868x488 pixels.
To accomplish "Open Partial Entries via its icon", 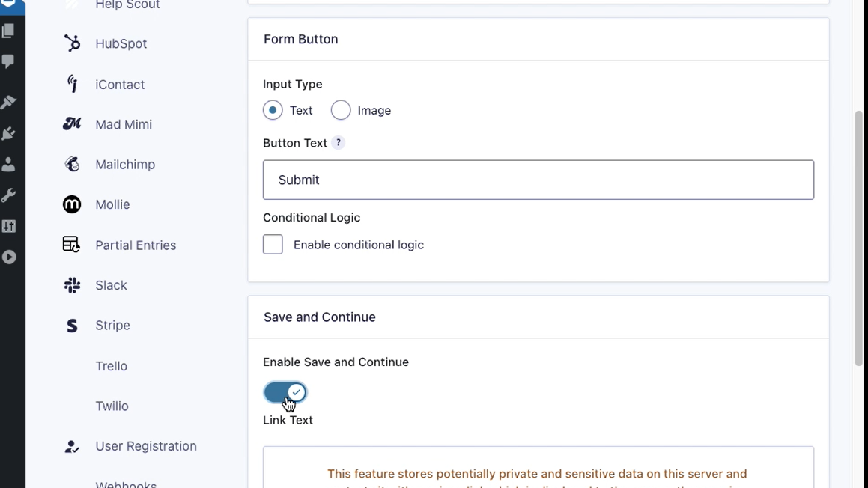I will 72,245.
